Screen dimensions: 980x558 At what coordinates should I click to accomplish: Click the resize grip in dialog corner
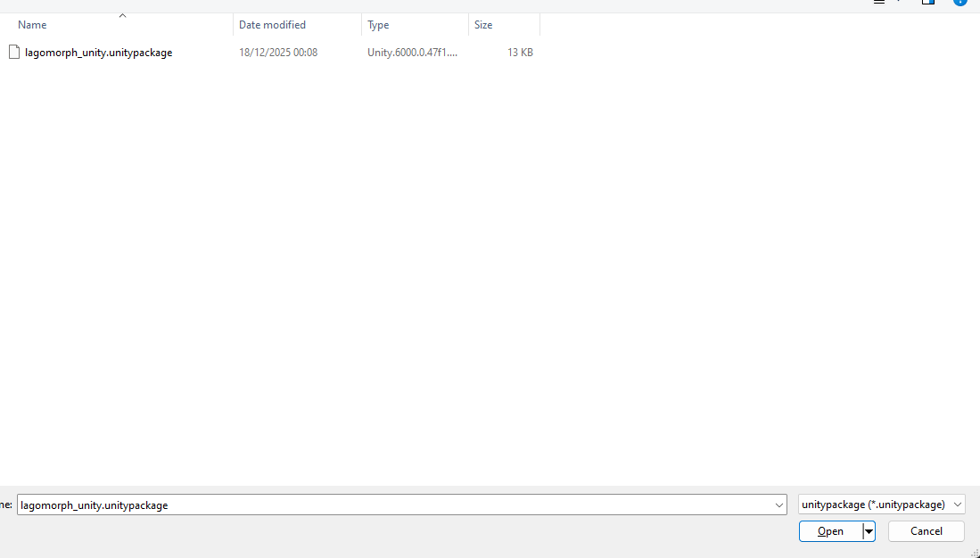pos(974,552)
